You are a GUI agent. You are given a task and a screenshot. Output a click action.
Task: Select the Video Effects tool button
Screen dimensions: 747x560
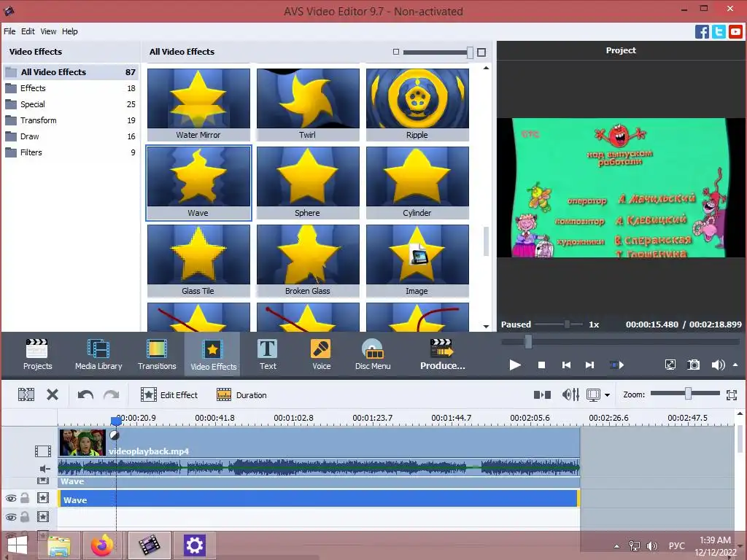[x=213, y=354]
